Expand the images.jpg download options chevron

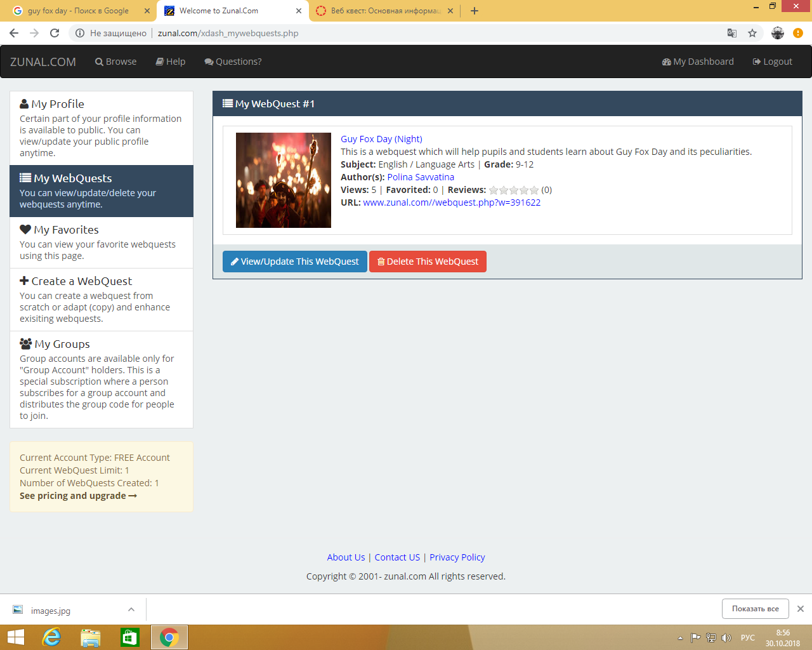click(131, 609)
